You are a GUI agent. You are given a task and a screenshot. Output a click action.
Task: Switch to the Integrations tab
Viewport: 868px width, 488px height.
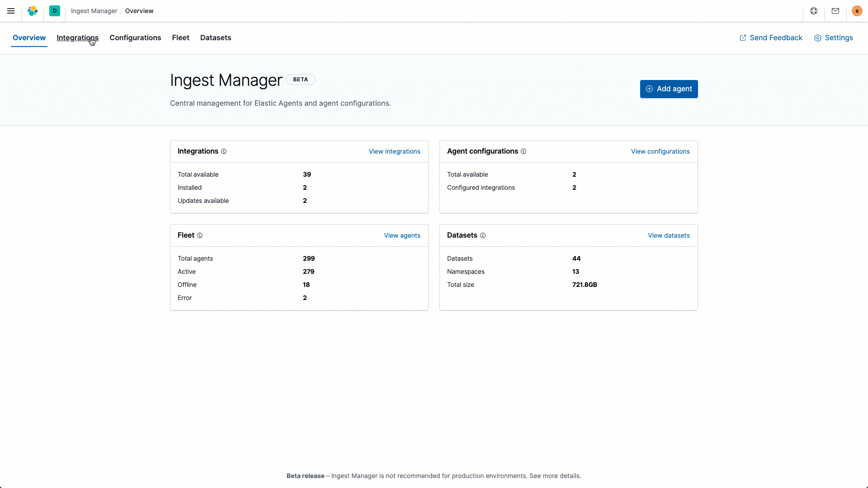tap(77, 38)
